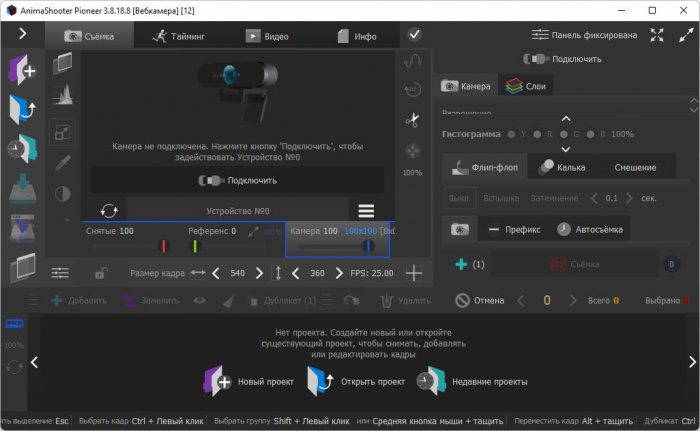Switch to the Съёмка tab
This screenshot has height=431, width=700.
click(x=89, y=36)
